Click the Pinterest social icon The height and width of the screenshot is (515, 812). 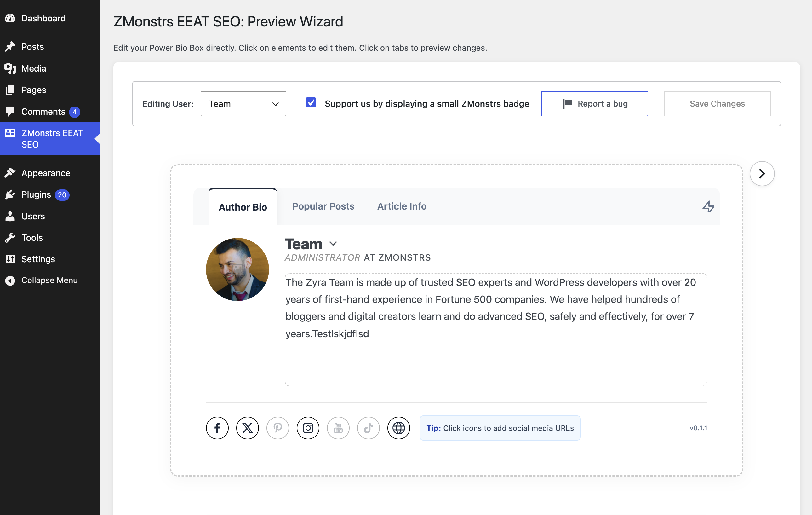point(278,428)
